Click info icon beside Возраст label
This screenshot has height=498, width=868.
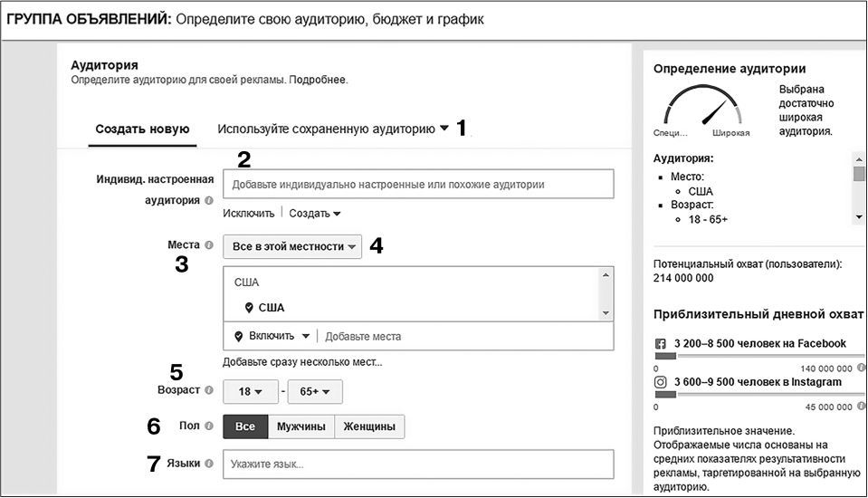click(x=209, y=391)
